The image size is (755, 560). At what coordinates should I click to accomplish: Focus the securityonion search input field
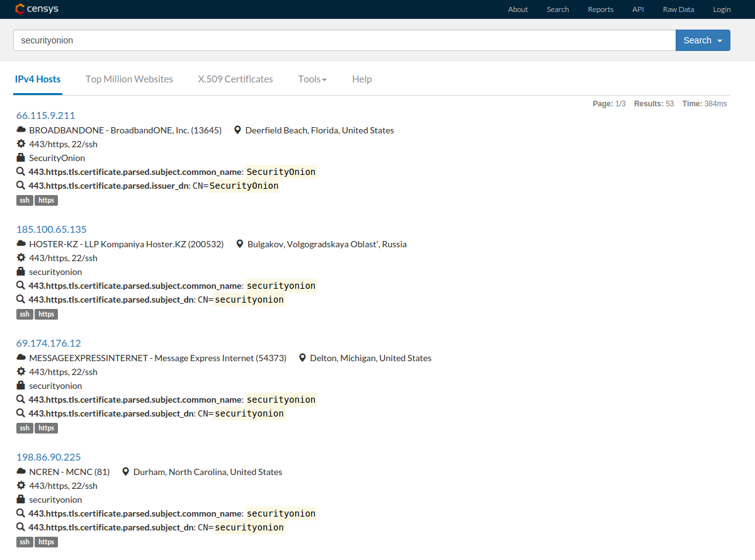click(x=344, y=40)
